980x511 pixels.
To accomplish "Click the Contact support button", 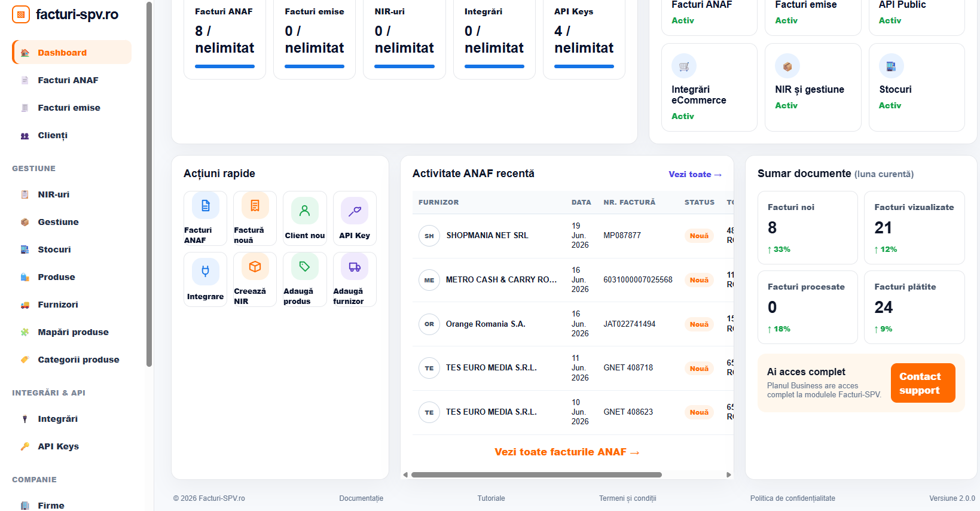I will [x=923, y=383].
